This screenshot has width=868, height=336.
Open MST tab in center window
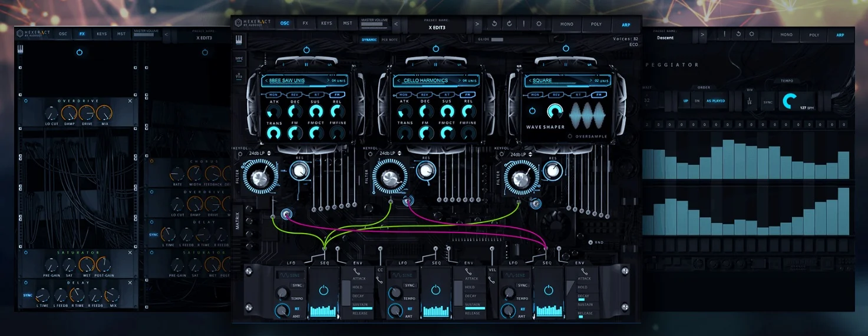[x=348, y=24]
